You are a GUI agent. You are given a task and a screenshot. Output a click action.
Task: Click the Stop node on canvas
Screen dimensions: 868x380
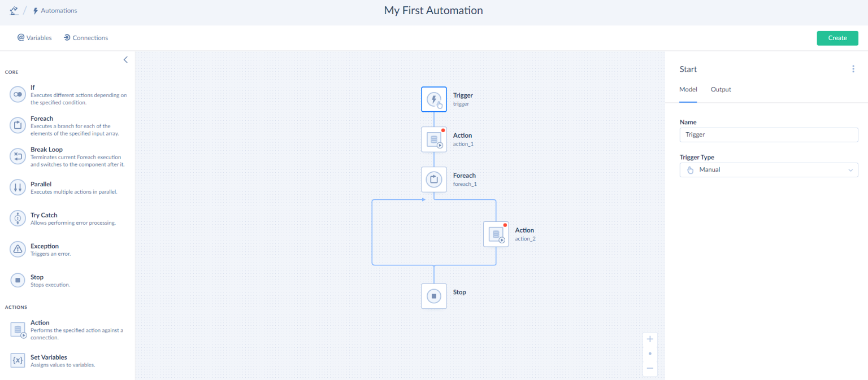point(434,296)
